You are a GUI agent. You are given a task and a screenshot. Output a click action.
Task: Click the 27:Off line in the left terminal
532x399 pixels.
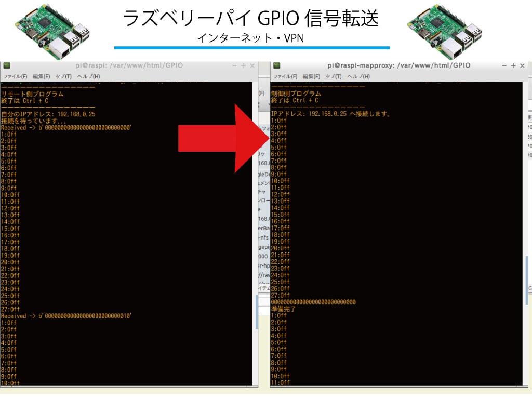pyautogui.click(x=10, y=309)
